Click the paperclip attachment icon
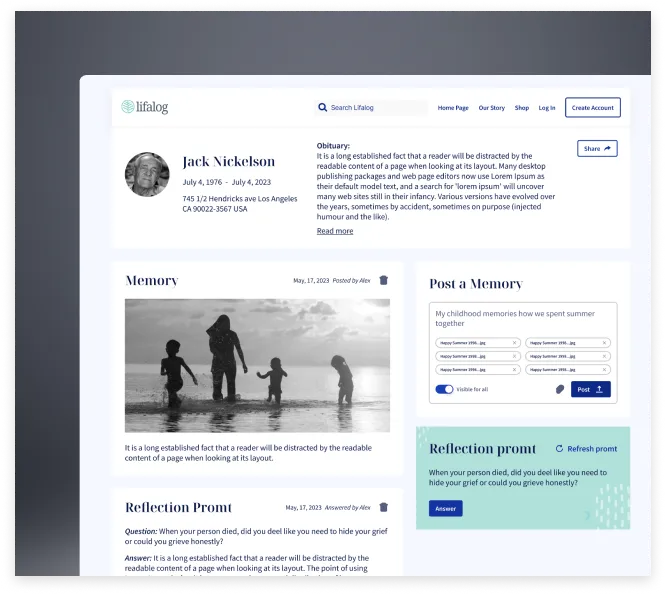 [x=558, y=389]
